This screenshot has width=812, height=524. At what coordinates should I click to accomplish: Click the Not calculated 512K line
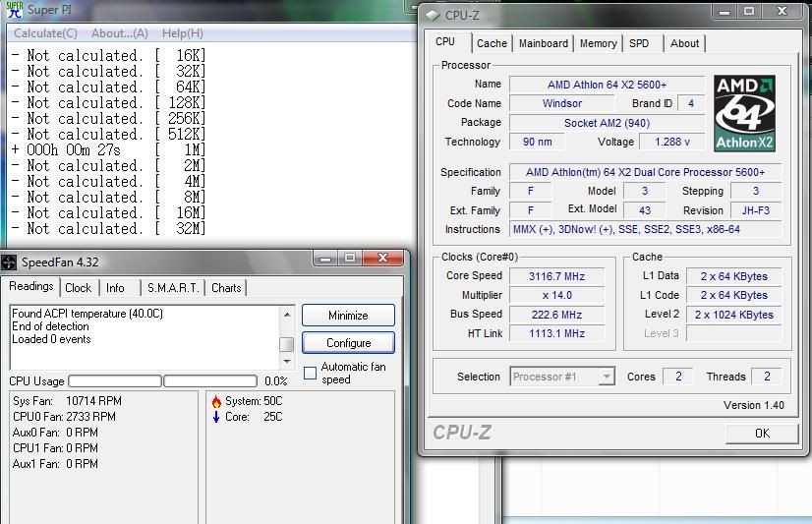tap(109, 135)
